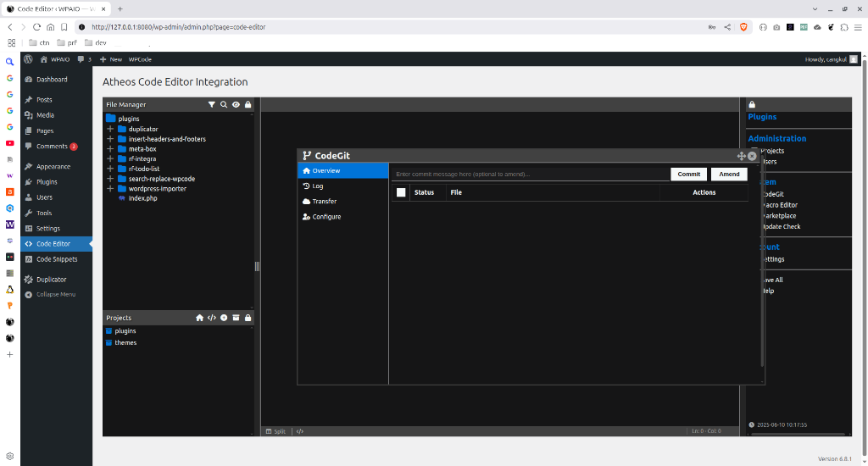Screen dimensions: 868x466
Task: Click Save All in right sidebar
Action: (x=773, y=280)
